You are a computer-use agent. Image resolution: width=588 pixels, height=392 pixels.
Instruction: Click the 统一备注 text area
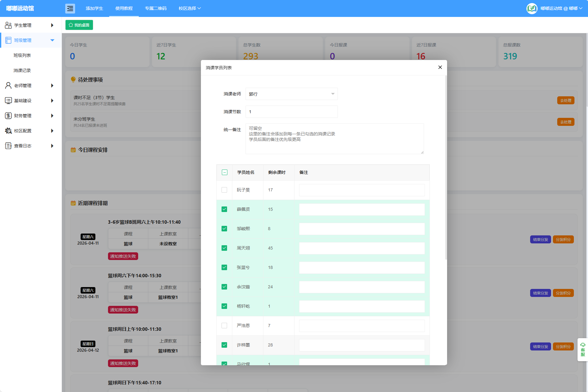(334, 139)
